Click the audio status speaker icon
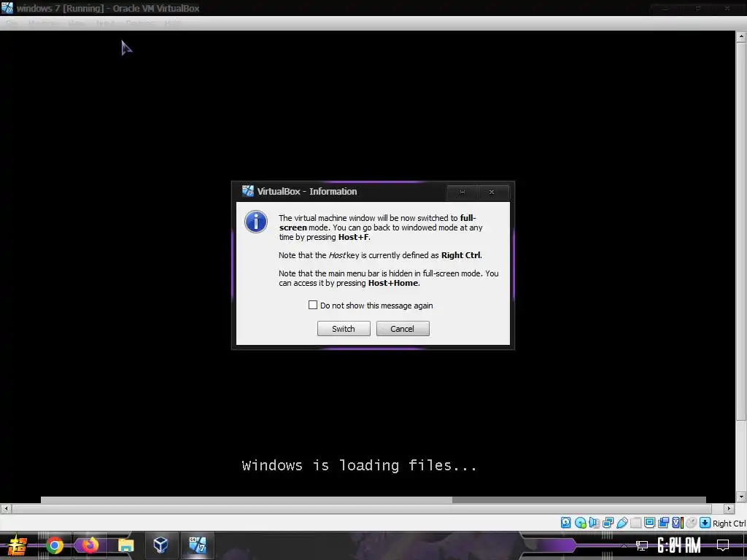747x560 pixels. click(x=594, y=523)
